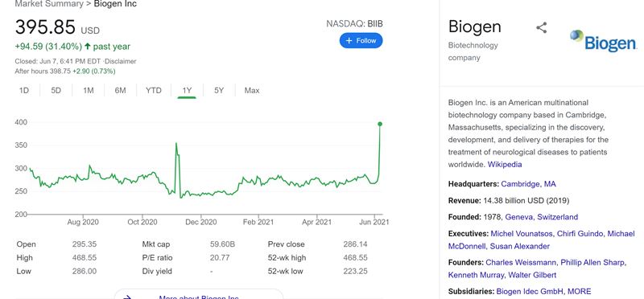Select the 6M chart range
644x299 pixels.
click(120, 90)
